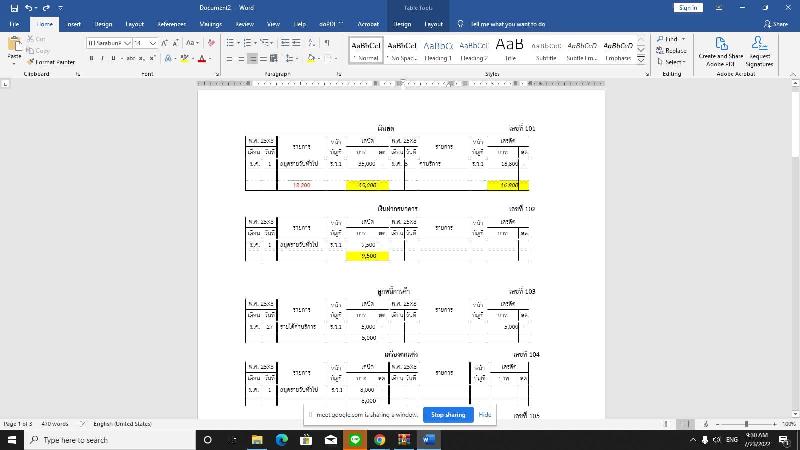This screenshot has height=450, width=800.
Task: Expand the Styles gallery more arrow
Action: coord(641,59)
